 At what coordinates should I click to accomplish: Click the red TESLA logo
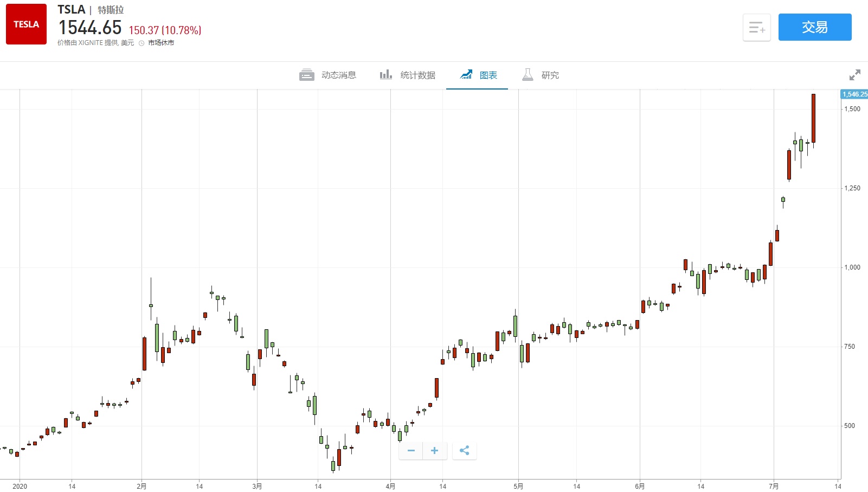(x=26, y=24)
